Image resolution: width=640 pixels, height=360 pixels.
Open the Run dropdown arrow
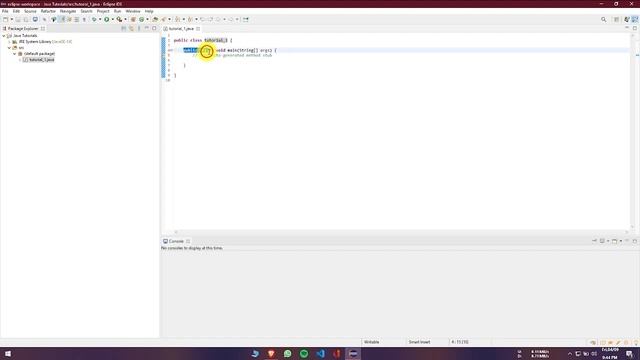click(x=113, y=19)
